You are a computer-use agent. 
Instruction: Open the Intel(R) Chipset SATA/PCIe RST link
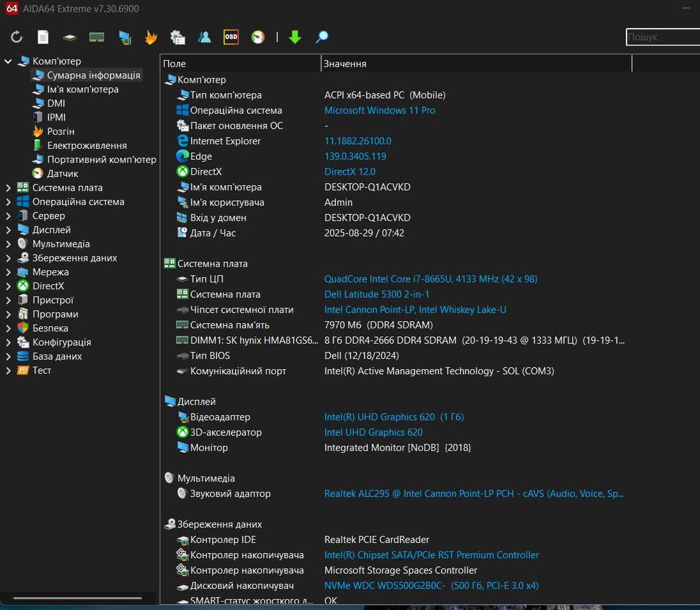tap(431, 554)
